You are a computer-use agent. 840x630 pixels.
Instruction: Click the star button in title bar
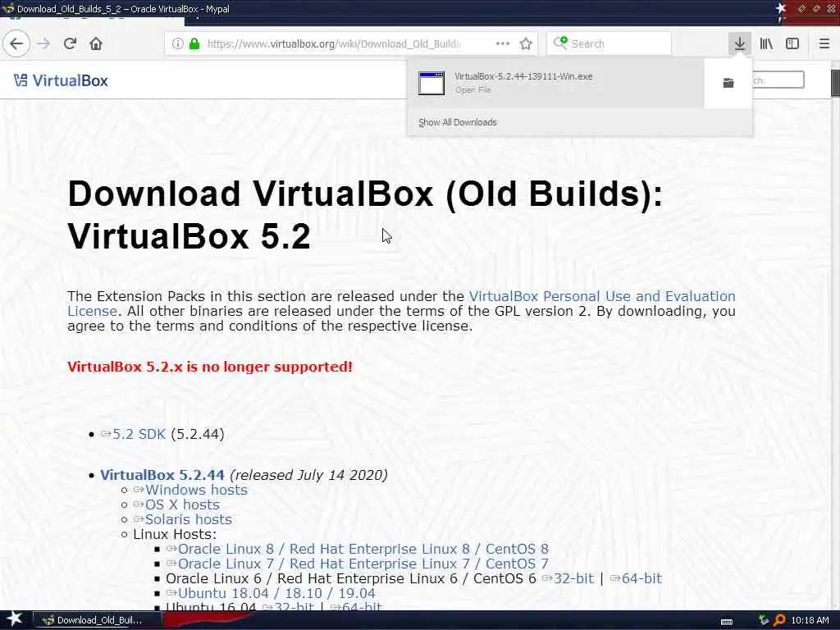[x=781, y=8]
